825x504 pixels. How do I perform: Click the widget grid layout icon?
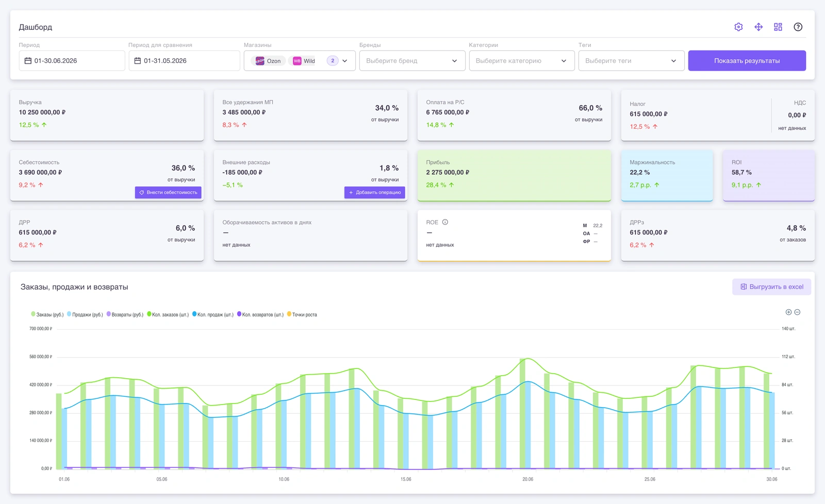click(x=778, y=27)
